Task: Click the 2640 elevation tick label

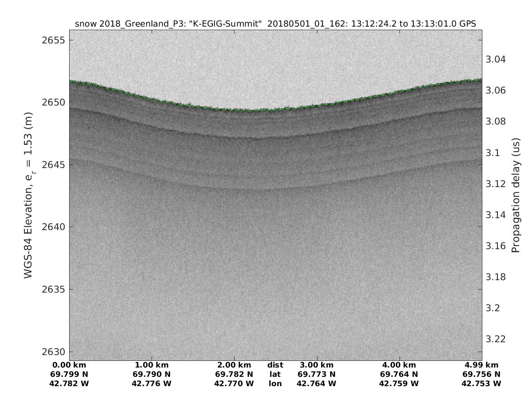Action: coord(53,227)
